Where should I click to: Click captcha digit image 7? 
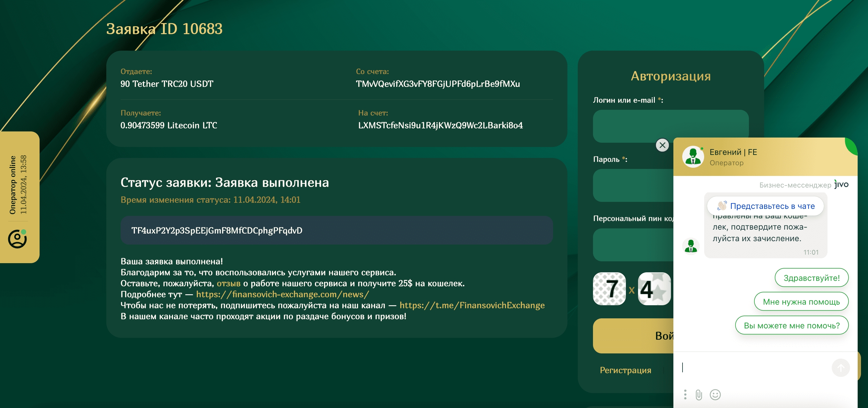pos(609,289)
